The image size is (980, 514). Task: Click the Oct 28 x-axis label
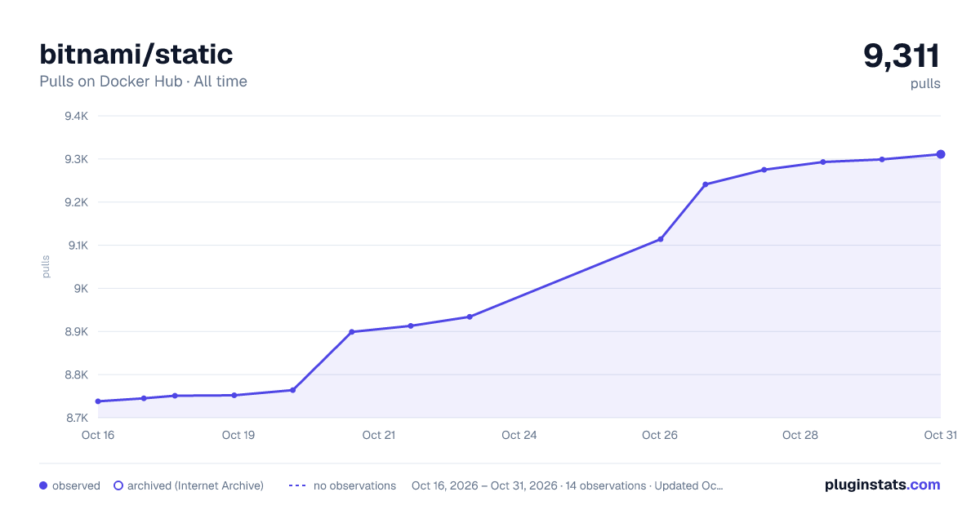(x=800, y=435)
